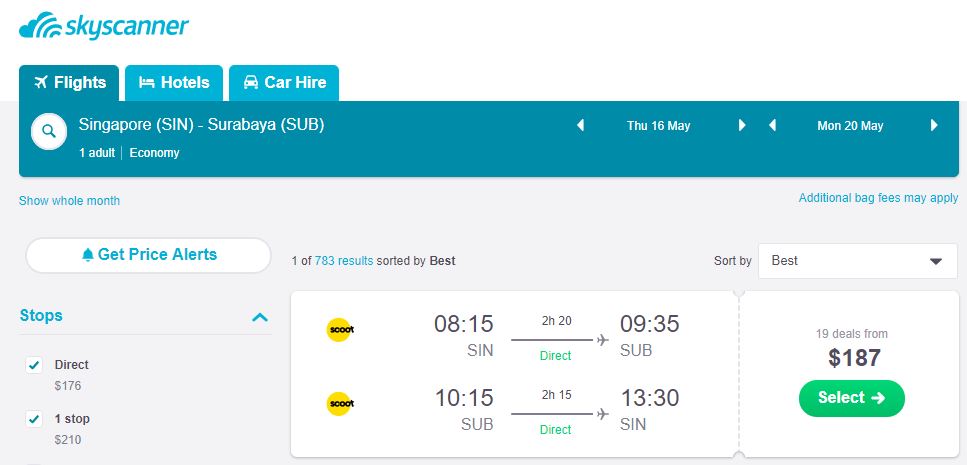This screenshot has height=465, width=967.
Task: Go to previous departure date arrow
Action: click(x=580, y=126)
